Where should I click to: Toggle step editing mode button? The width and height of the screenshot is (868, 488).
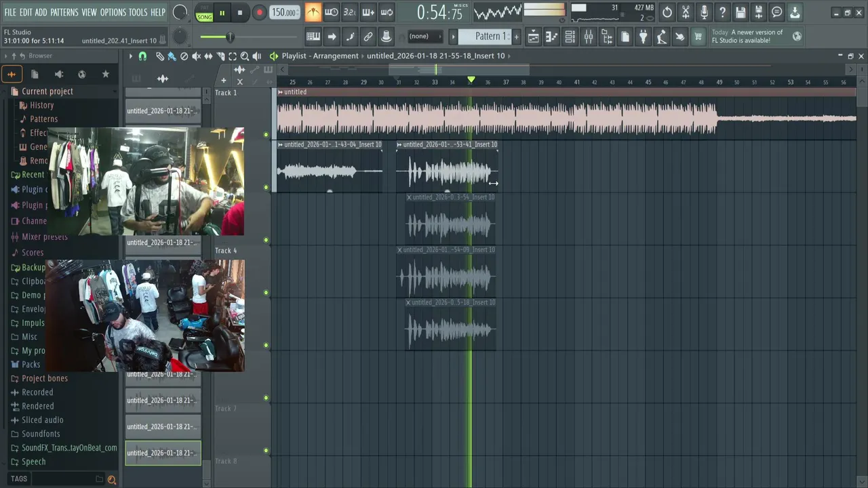pos(350,37)
